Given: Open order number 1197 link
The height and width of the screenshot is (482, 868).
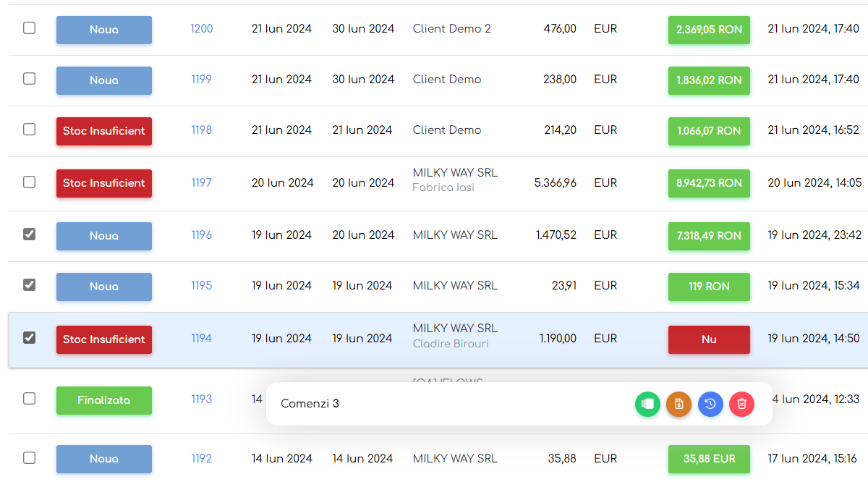Looking at the screenshot, I should [201, 182].
